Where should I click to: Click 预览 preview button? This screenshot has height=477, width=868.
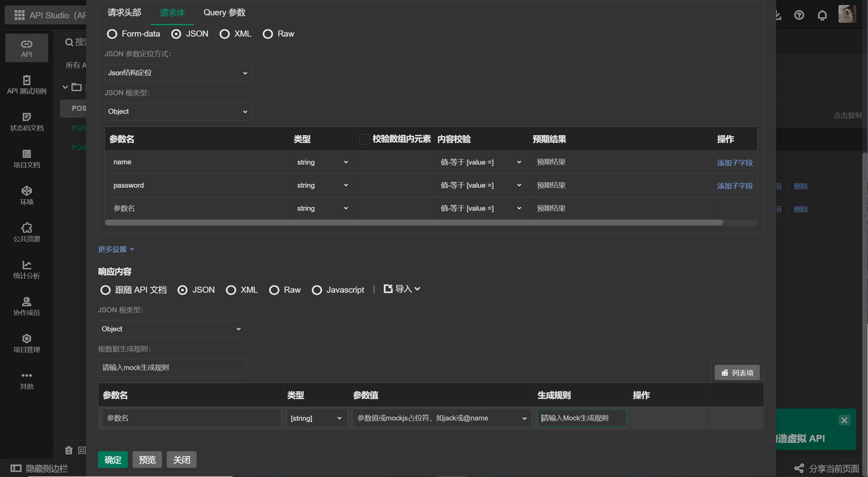pyautogui.click(x=147, y=459)
